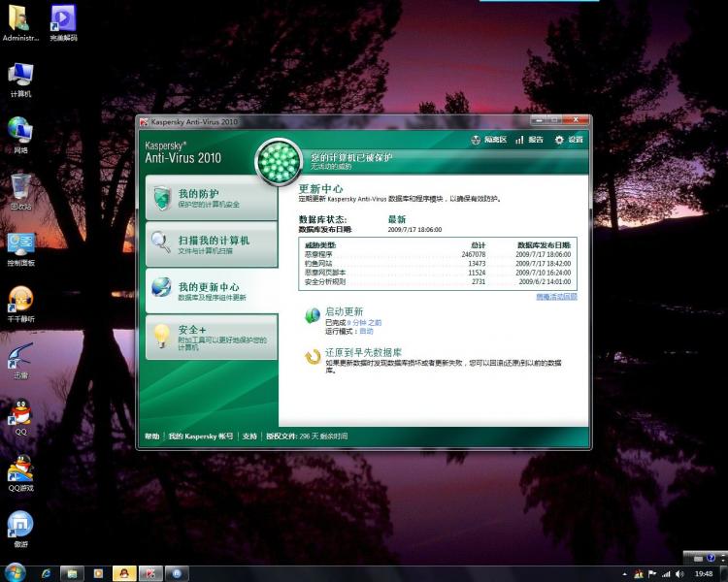Select the QQ penguin desktop icon

[20, 417]
